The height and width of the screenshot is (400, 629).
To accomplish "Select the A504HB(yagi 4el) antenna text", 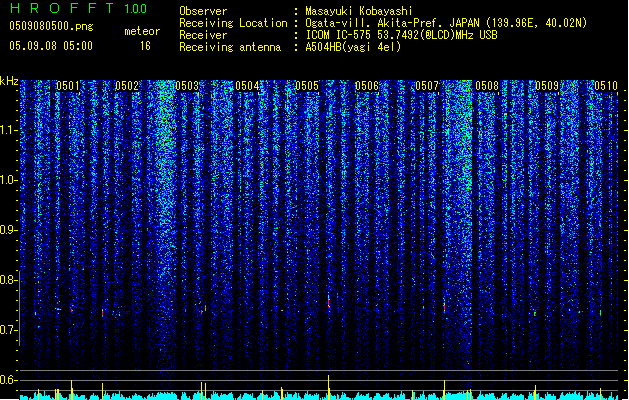I will tap(353, 47).
